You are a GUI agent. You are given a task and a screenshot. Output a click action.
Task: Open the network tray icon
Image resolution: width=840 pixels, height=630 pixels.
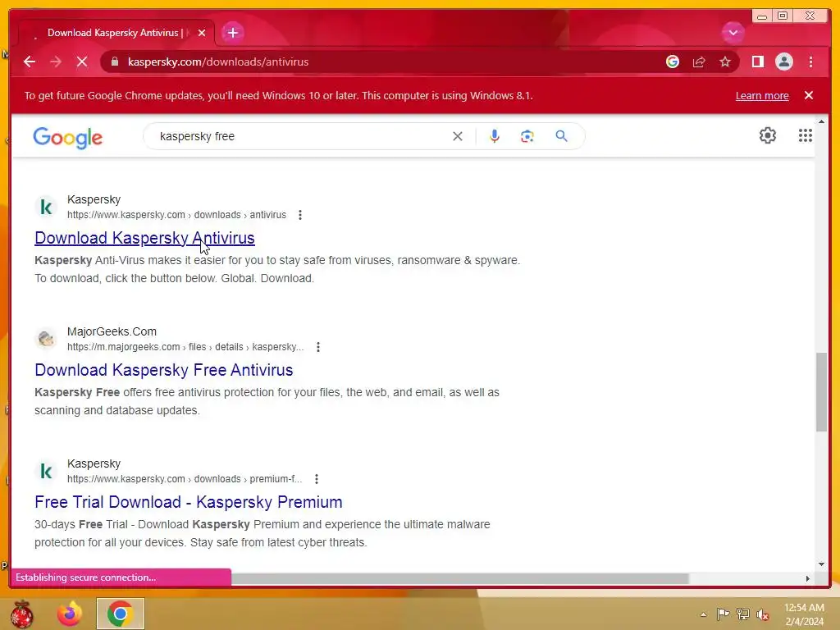(742, 614)
